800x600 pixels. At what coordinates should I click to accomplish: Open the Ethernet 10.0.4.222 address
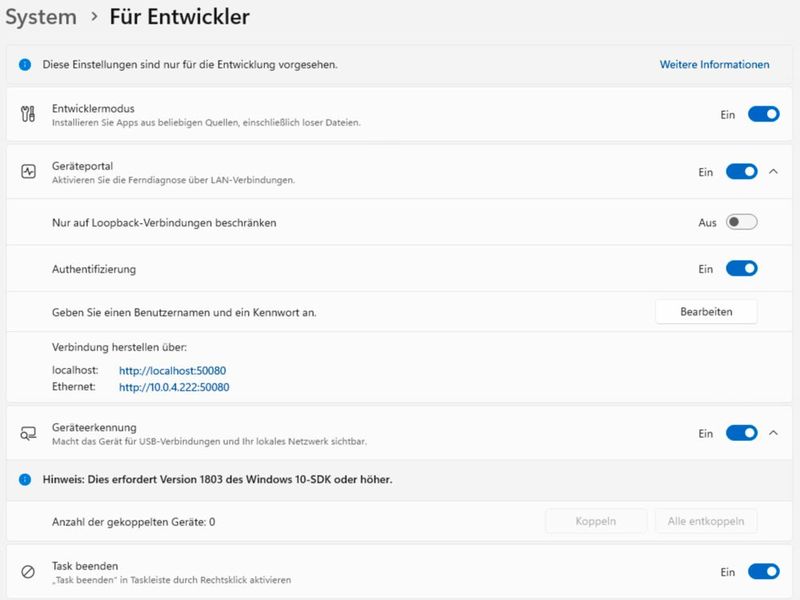point(176,386)
